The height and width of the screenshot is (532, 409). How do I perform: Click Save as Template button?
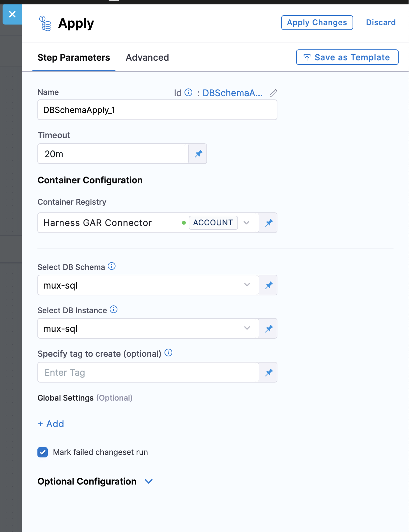pyautogui.click(x=347, y=57)
